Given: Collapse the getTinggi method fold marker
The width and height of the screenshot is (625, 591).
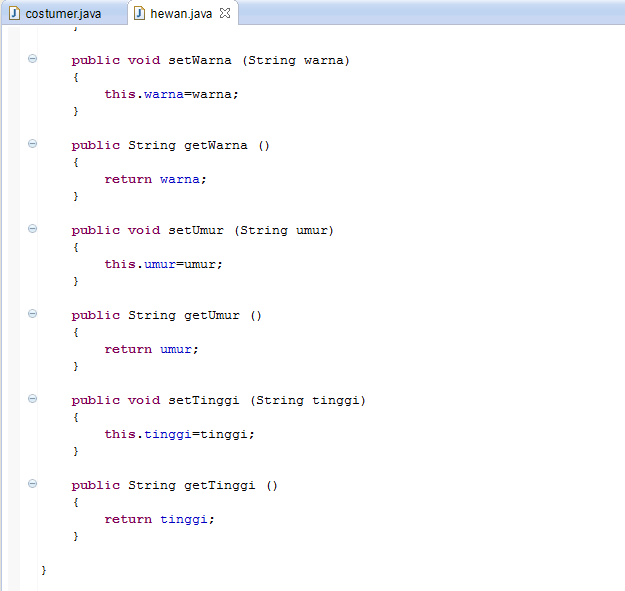Looking at the screenshot, I should [32, 484].
